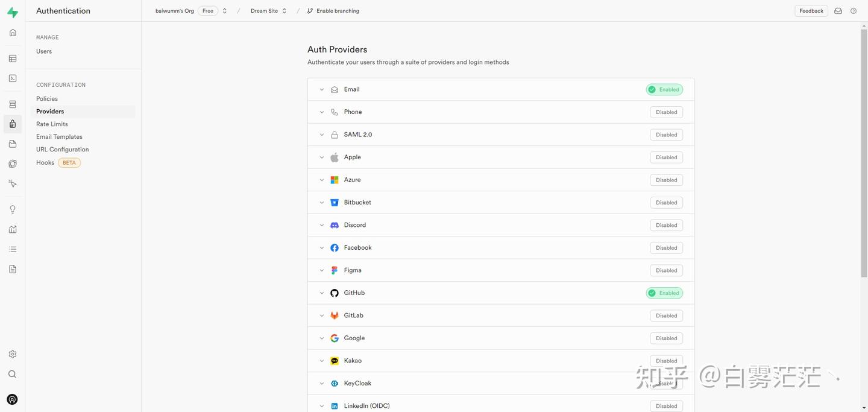The width and height of the screenshot is (868, 412).
Task: Click the Facebook provider logo
Action: (x=335, y=248)
